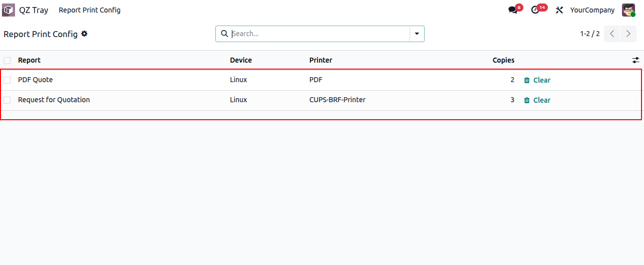Open optional columns adjust icon
The image size is (644, 265).
tap(635, 60)
